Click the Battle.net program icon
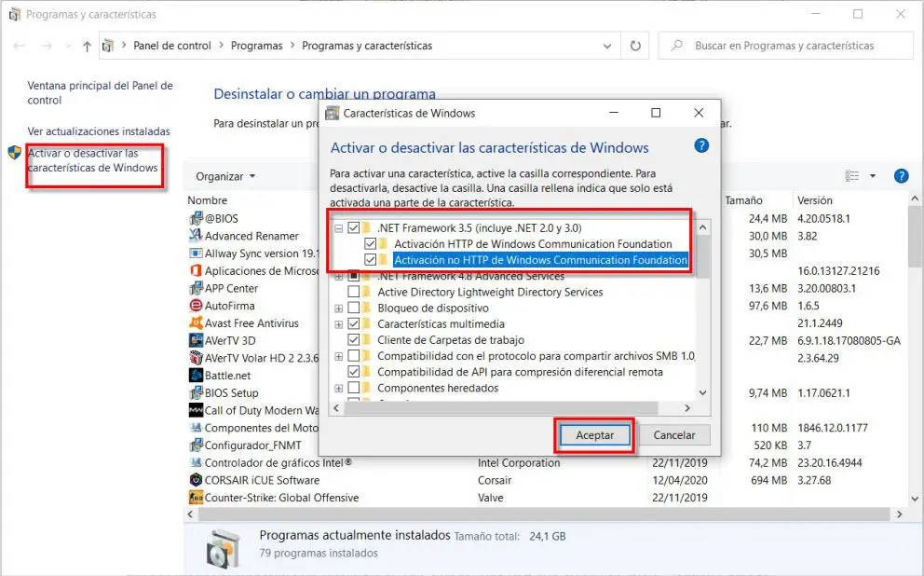 tap(196, 376)
